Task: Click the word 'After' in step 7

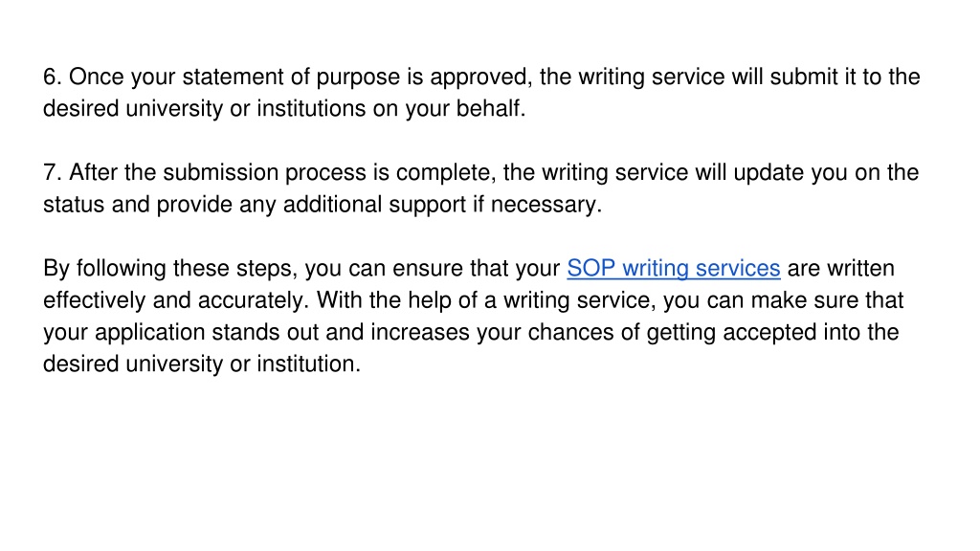Action: (x=93, y=172)
